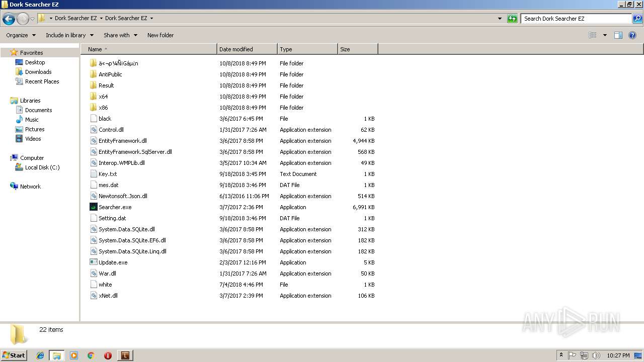
Task: Select the War.dll file icon
Action: pos(93,274)
